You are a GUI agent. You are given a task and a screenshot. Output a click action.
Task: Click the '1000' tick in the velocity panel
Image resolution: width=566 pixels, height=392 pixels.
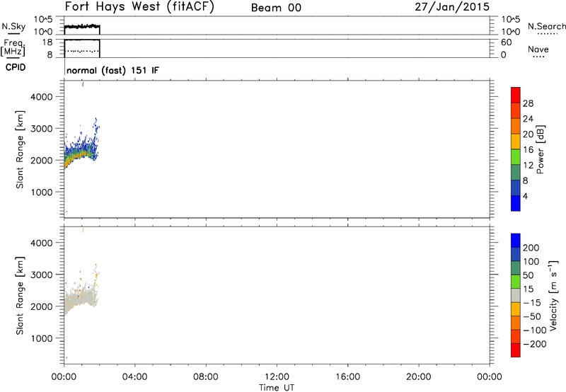coord(42,338)
